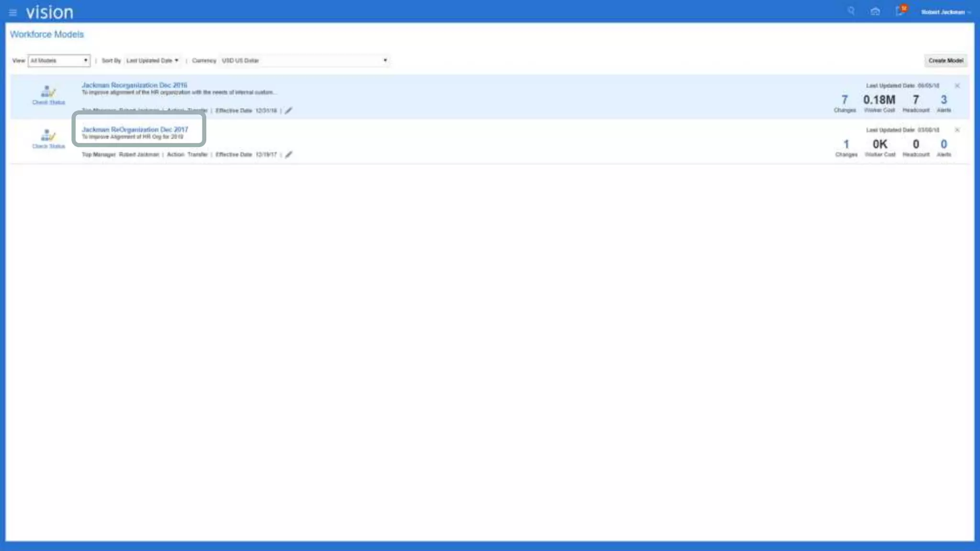Go to the home icon
This screenshot has height=551, width=980.
pyautogui.click(x=875, y=11)
